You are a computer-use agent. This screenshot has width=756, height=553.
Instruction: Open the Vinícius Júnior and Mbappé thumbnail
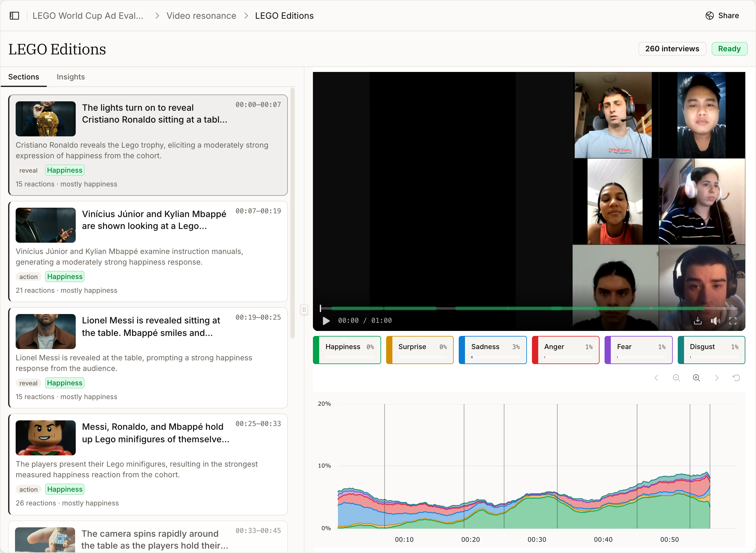click(x=46, y=225)
